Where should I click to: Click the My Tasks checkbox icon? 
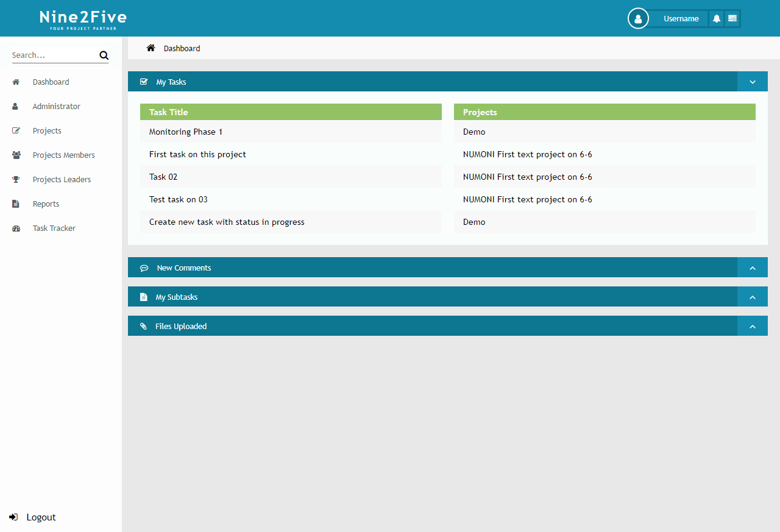click(x=144, y=82)
